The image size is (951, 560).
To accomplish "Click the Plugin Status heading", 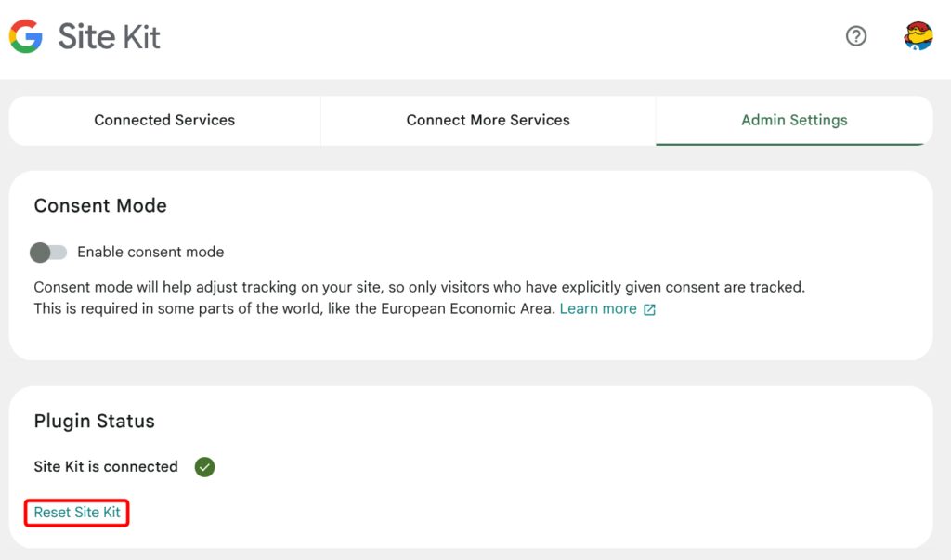I will 94,422.
